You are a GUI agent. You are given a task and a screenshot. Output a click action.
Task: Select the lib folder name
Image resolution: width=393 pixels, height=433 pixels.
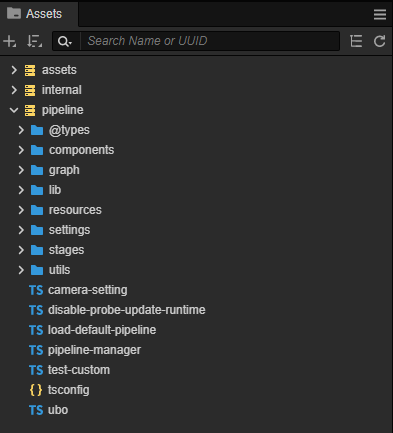coord(55,190)
